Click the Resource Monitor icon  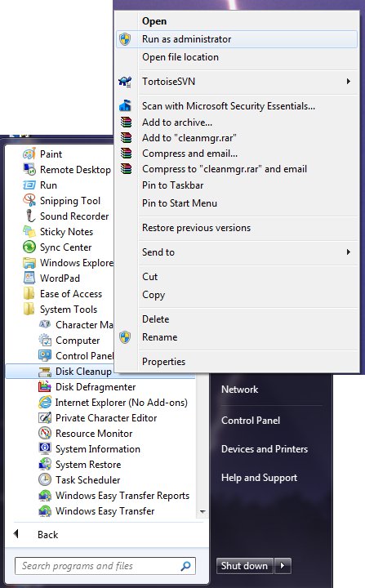[45, 433]
